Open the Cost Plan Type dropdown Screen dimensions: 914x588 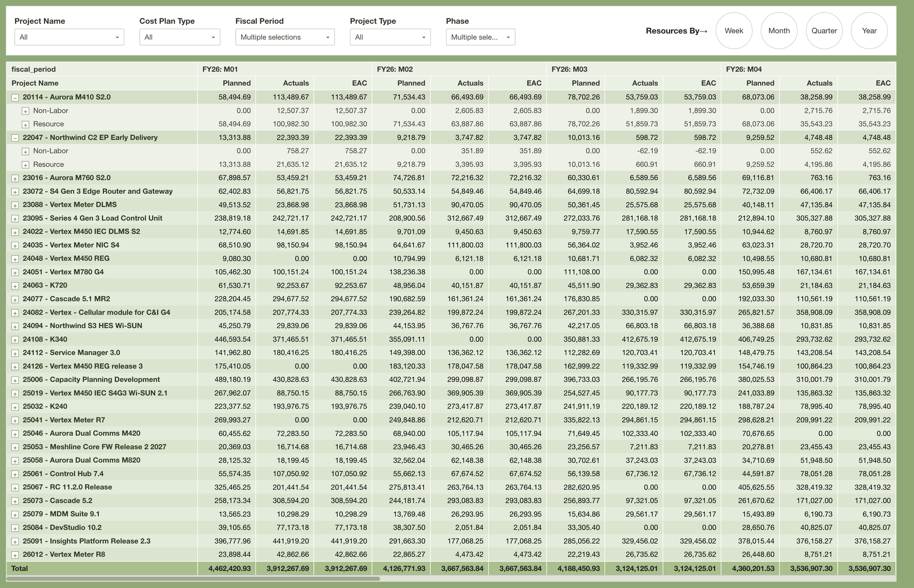coord(180,37)
